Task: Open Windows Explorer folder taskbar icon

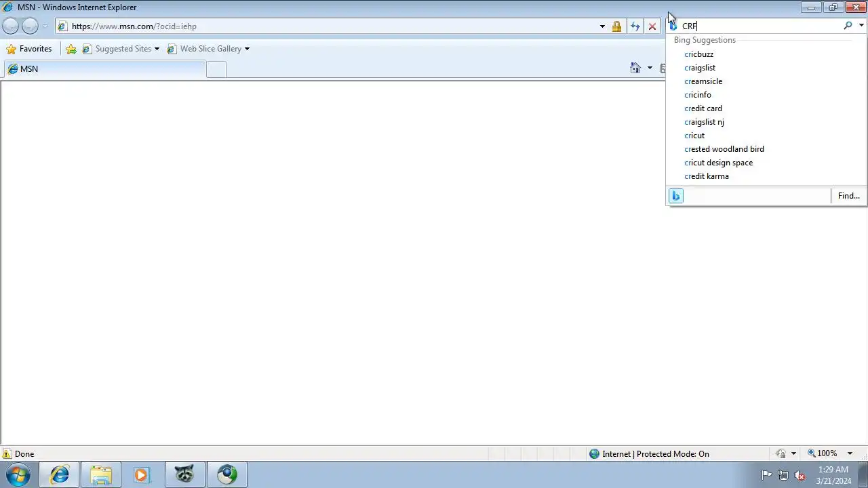Action: pyautogui.click(x=101, y=475)
